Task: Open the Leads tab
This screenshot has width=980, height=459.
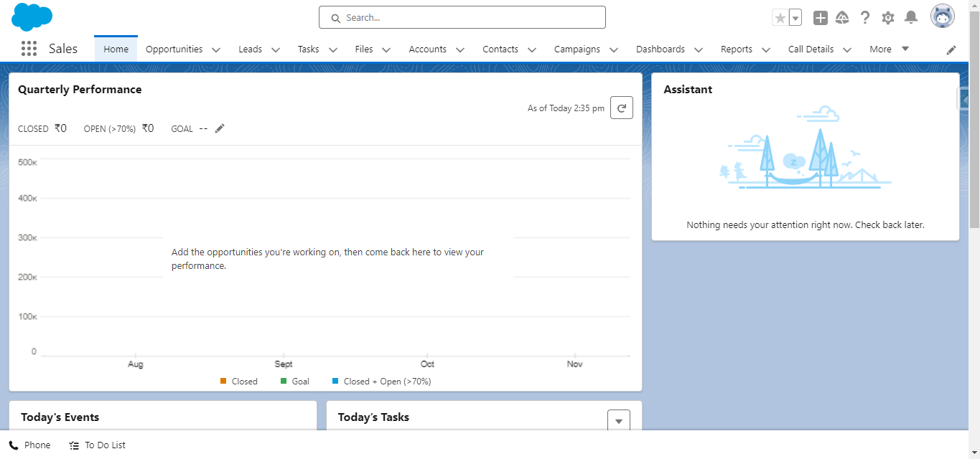Action: tap(251, 49)
